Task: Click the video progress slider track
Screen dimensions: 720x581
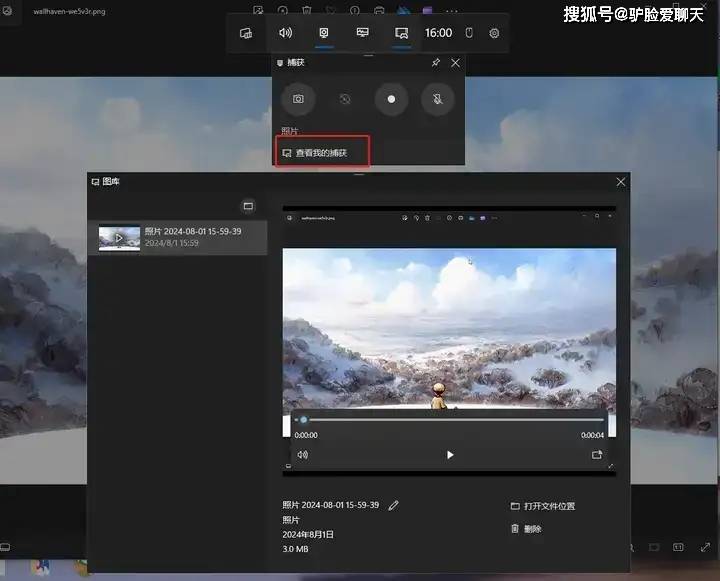Action: [x=454, y=419]
